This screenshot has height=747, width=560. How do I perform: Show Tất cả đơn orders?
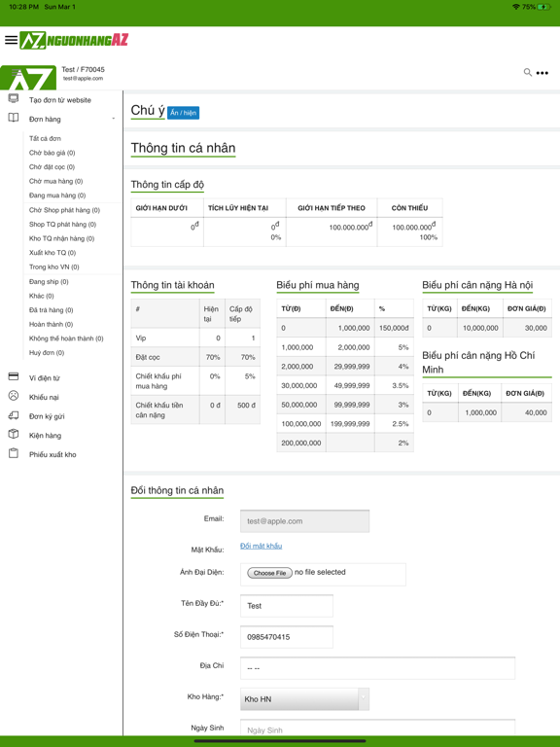point(45,139)
